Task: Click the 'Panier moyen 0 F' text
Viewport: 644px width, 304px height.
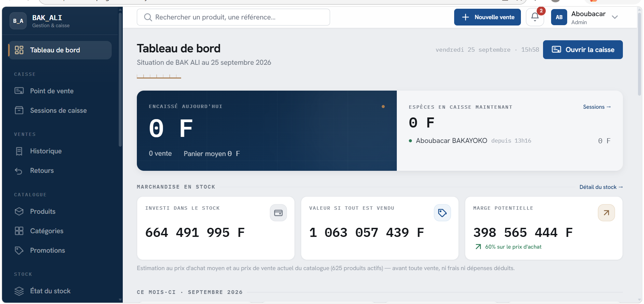Action: pyautogui.click(x=212, y=153)
